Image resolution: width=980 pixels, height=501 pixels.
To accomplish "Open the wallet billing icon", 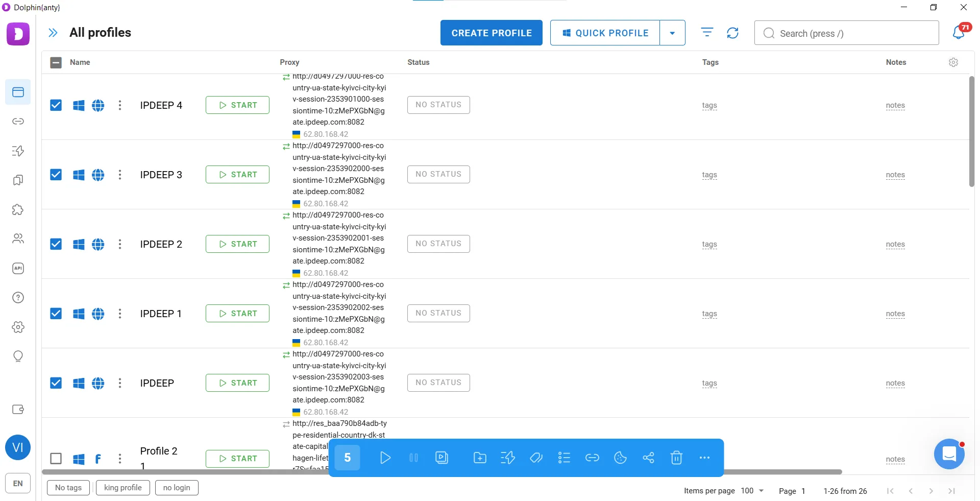I will [18, 410].
